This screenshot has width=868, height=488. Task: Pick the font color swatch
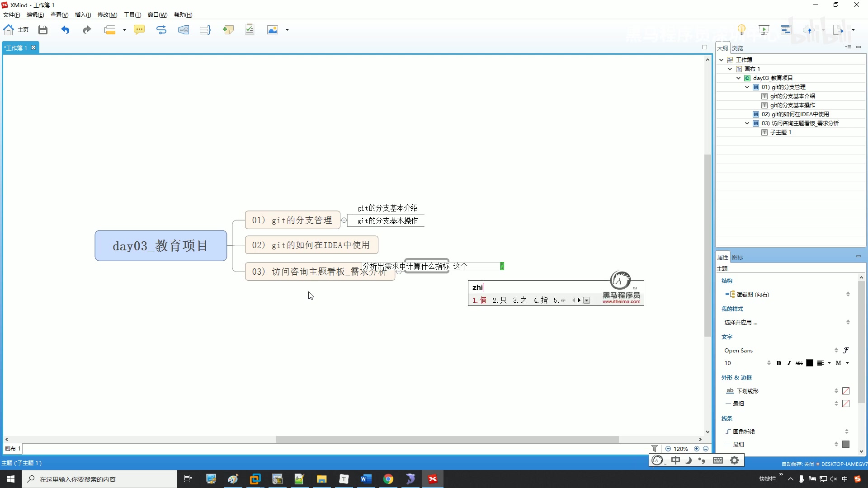pos(810,363)
